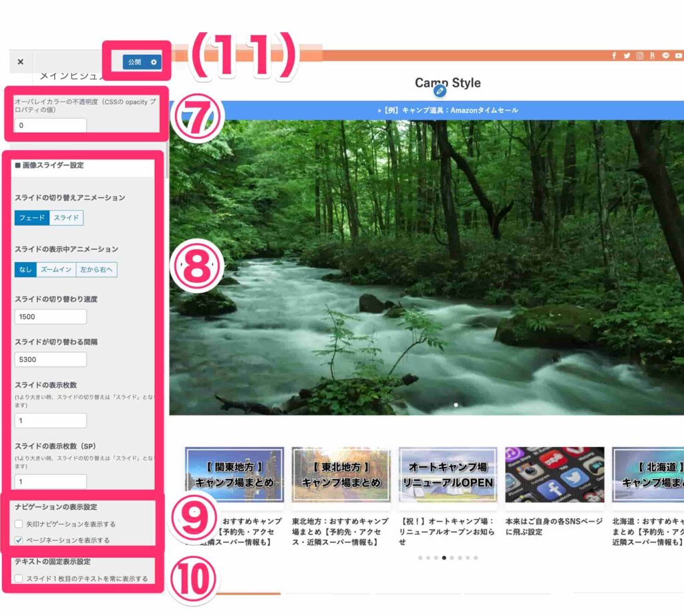Screen dimensions: 684x616
Task: Click the white pagination dot on hero slider
Action: click(x=456, y=405)
